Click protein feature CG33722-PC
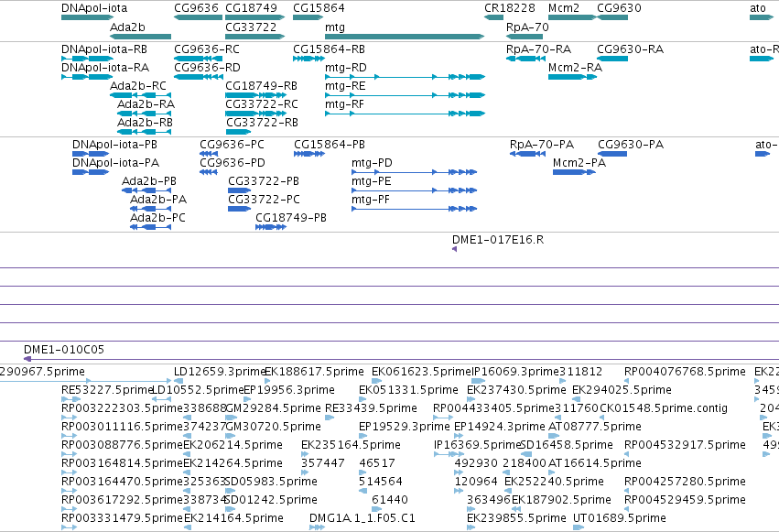The height and width of the screenshot is (532, 779). (240, 209)
